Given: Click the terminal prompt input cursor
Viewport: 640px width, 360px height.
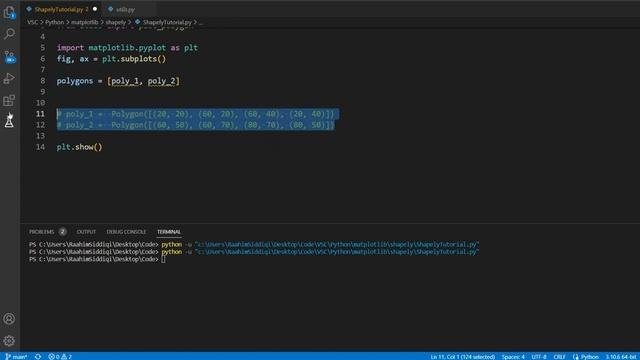Looking at the screenshot, I should [163, 260].
